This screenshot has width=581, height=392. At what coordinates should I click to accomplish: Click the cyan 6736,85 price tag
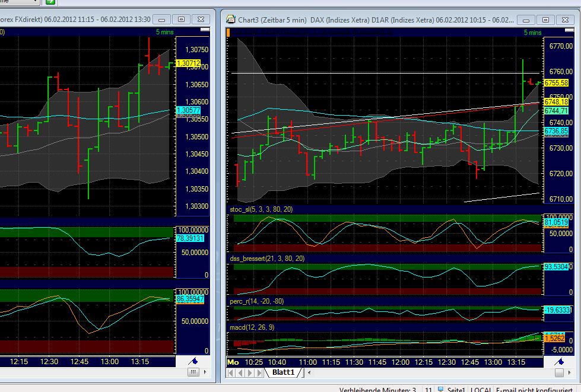pyautogui.click(x=556, y=131)
